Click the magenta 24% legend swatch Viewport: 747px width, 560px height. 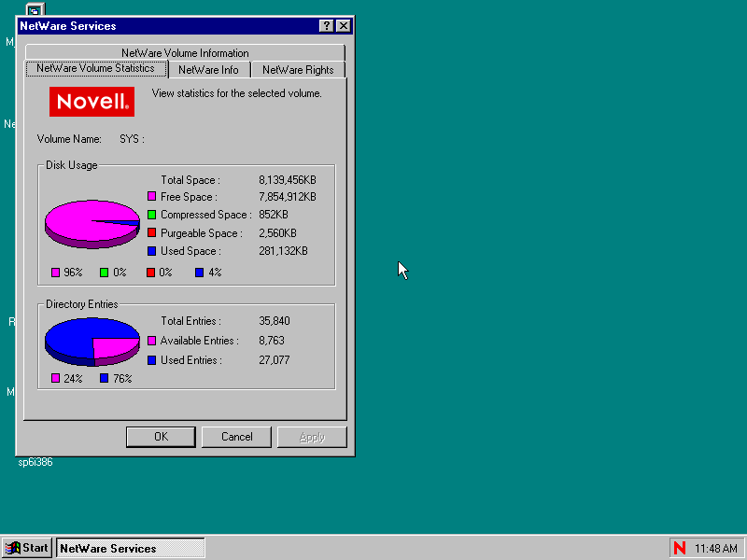click(x=55, y=378)
